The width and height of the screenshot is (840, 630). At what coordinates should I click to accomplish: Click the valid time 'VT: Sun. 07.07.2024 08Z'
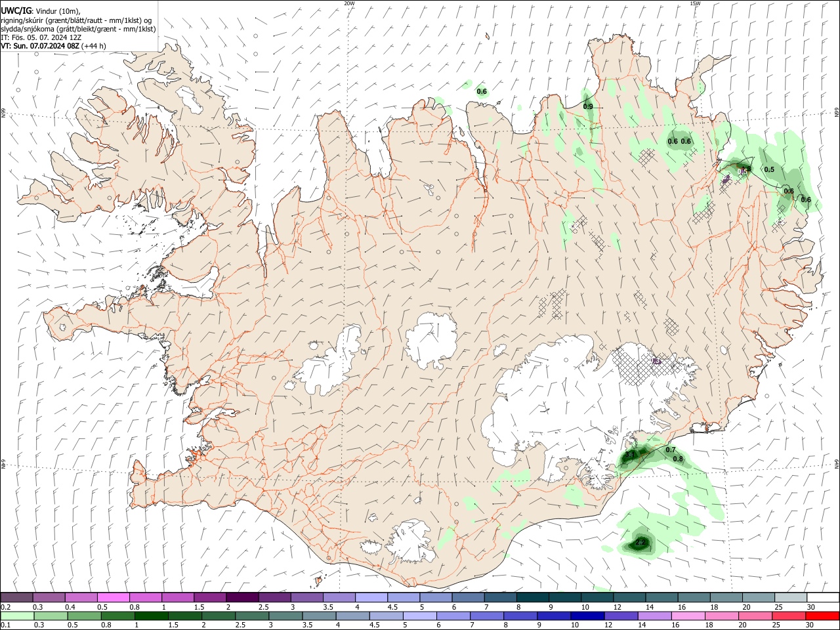[x=41, y=46]
